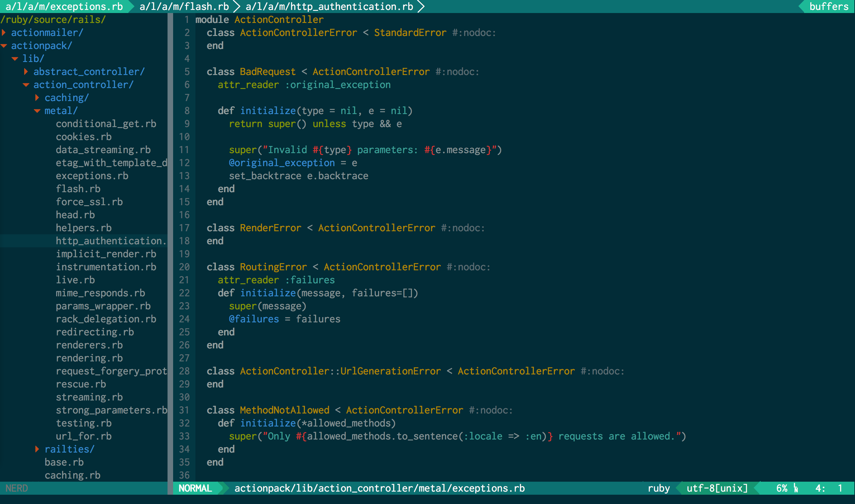The image size is (855, 504).
Task: Open base.rb in the file tree
Action: point(64,462)
